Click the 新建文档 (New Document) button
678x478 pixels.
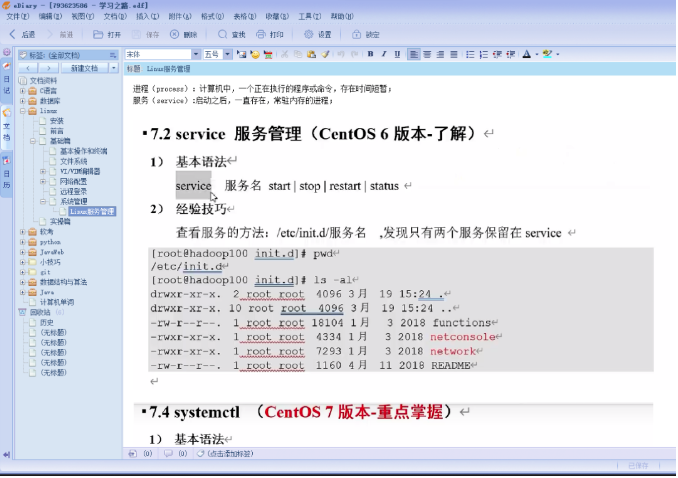click(85, 68)
